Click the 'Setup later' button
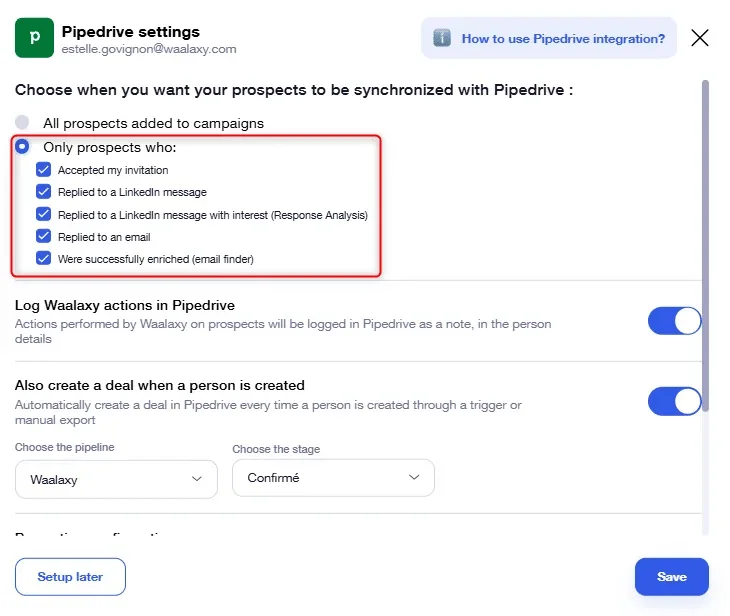The width and height of the screenshot is (730, 616). pos(70,577)
